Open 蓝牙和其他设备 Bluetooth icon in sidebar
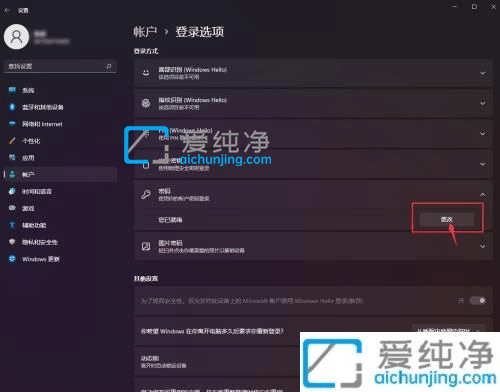500x392 pixels. [12, 107]
